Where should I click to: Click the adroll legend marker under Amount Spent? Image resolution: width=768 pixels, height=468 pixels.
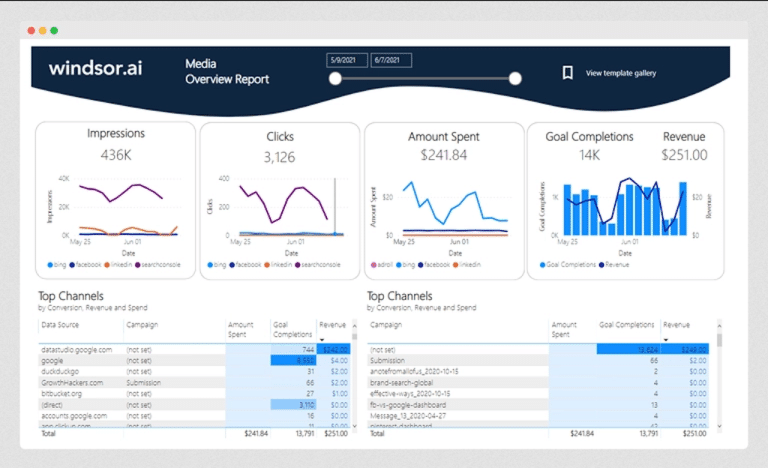click(x=374, y=265)
